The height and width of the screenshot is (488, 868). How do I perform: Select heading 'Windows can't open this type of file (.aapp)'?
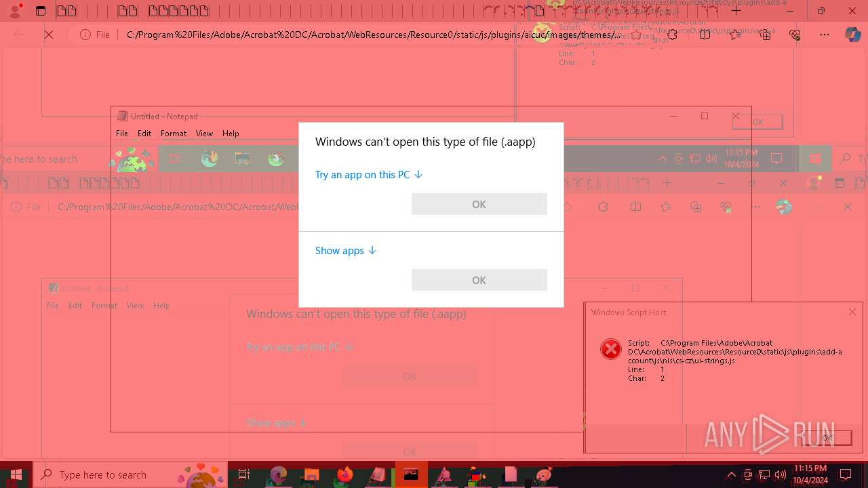pyautogui.click(x=425, y=142)
